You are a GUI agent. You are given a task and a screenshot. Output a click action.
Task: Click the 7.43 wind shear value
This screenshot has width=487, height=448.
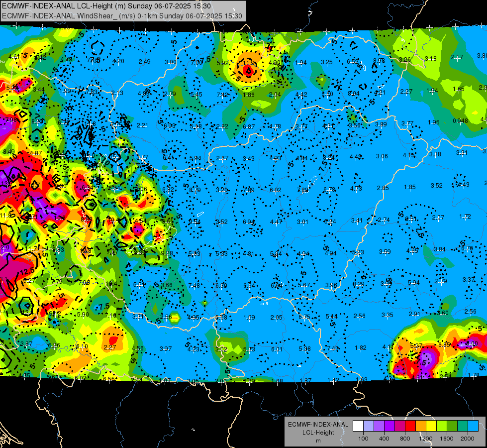pyautogui.click(x=333, y=348)
